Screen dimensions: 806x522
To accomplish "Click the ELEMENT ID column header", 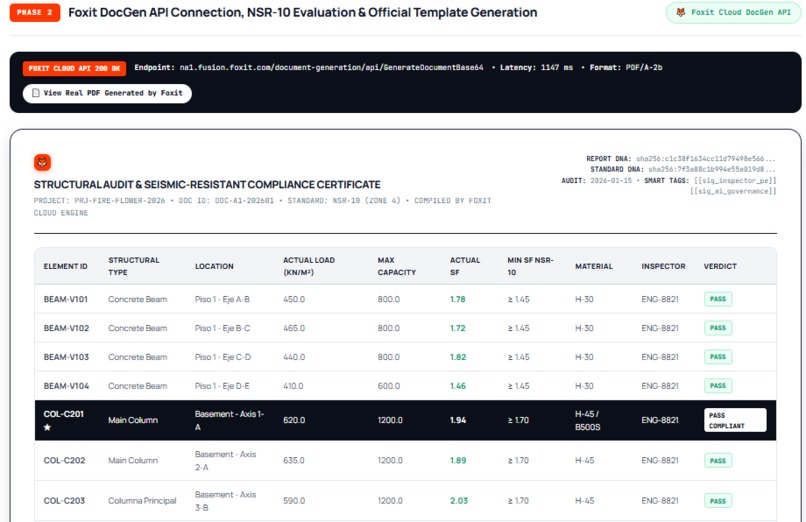I will (65, 266).
